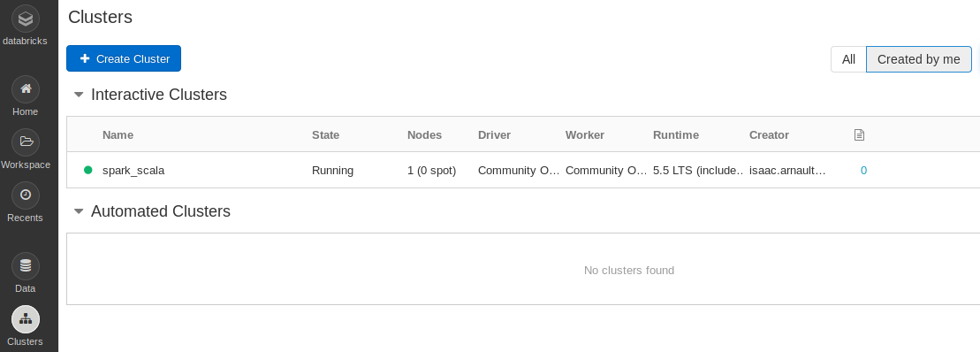This screenshot has height=352, width=980.
Task: Select the Created by me filter
Action: coord(918,59)
